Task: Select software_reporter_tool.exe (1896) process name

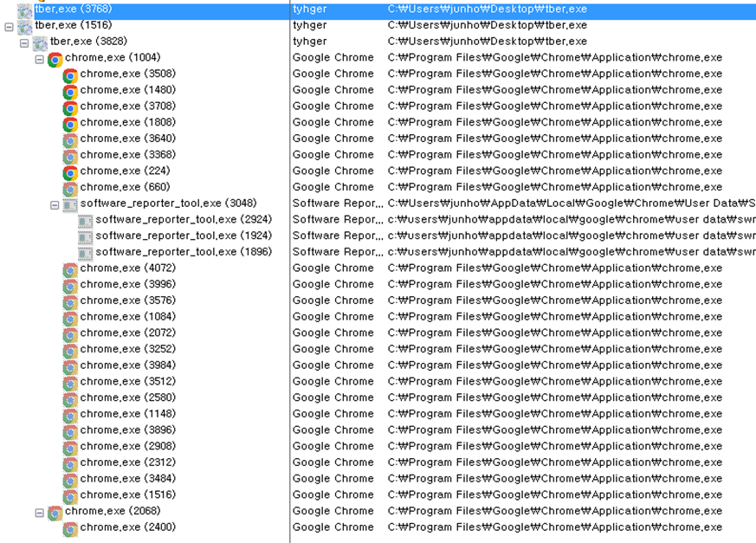Action: point(184,252)
